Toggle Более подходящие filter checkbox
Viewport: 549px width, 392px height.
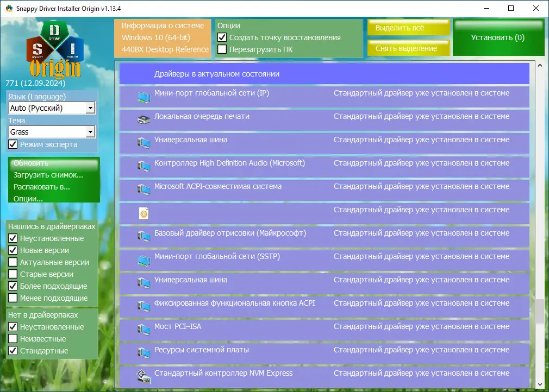pos(13,286)
